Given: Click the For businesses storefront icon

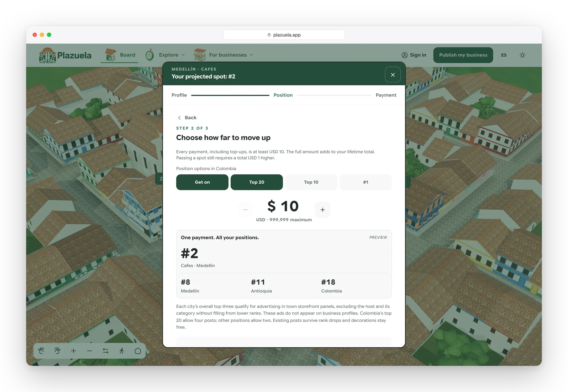Looking at the screenshot, I should pos(200,55).
